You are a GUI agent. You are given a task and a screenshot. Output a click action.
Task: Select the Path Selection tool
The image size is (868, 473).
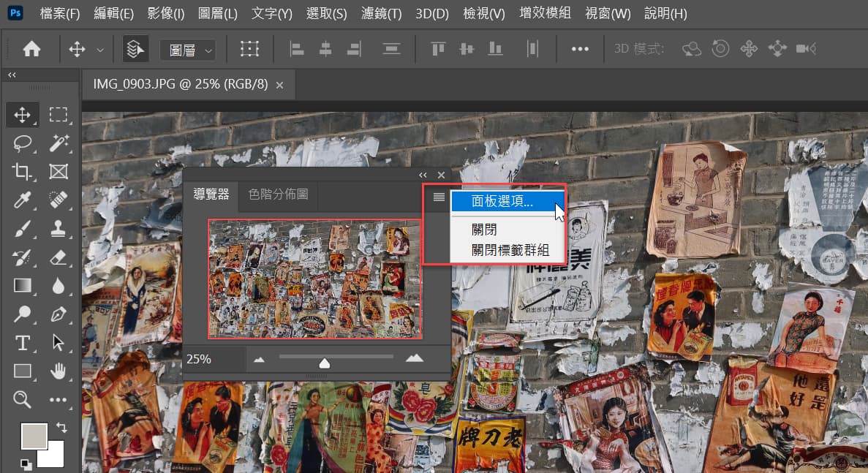click(x=58, y=343)
